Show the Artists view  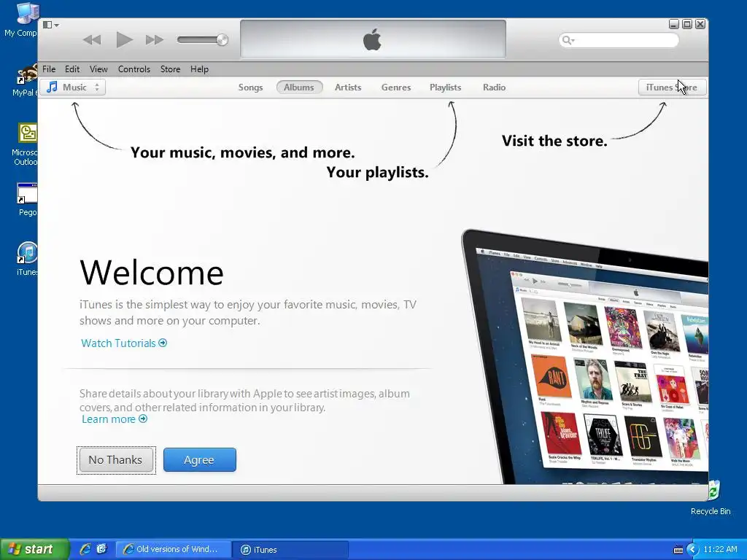348,87
